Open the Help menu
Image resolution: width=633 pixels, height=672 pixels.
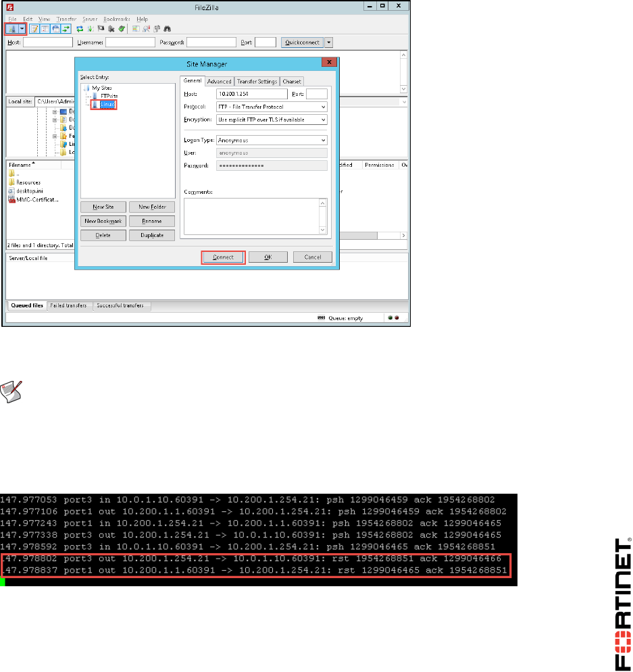[143, 20]
